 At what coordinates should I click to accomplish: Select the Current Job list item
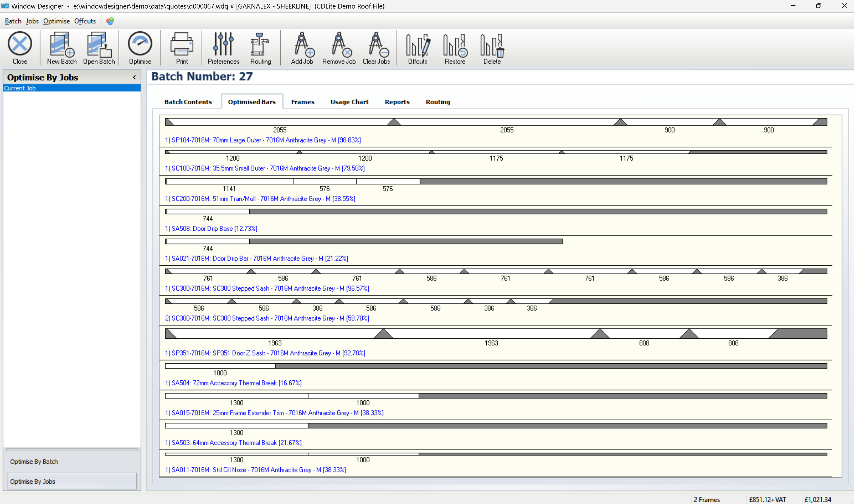point(20,88)
